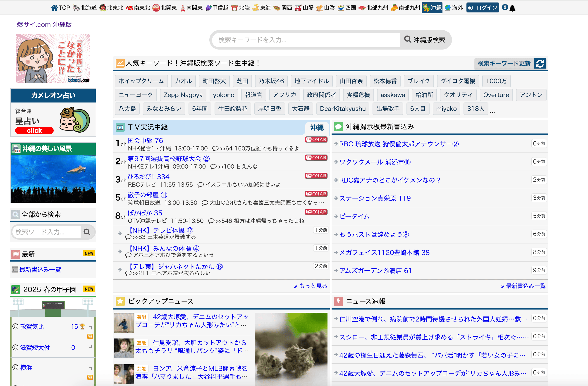588x386 pixels.
Task: Expand board list via 最新書込み一覧 arrow link
Action: click(x=523, y=286)
